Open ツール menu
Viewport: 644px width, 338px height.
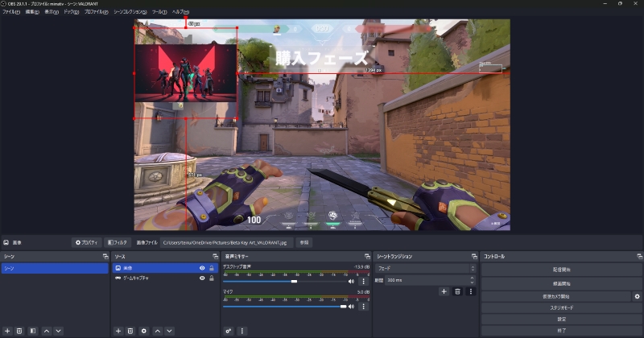click(159, 12)
